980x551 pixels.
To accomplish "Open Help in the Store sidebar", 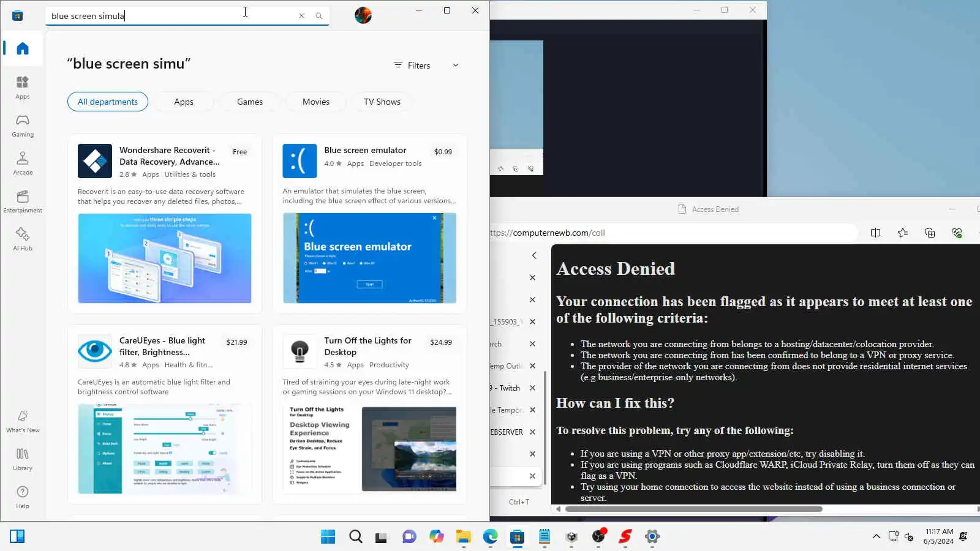I will (23, 497).
